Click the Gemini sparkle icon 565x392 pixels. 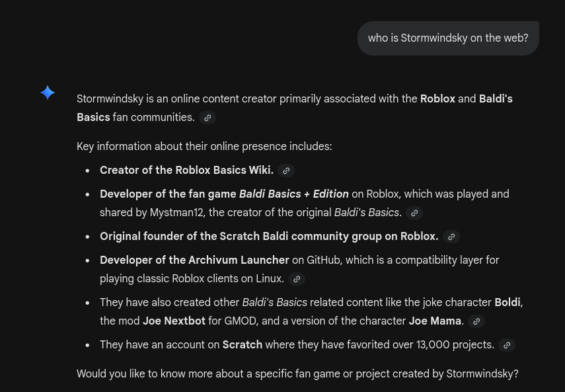click(48, 93)
